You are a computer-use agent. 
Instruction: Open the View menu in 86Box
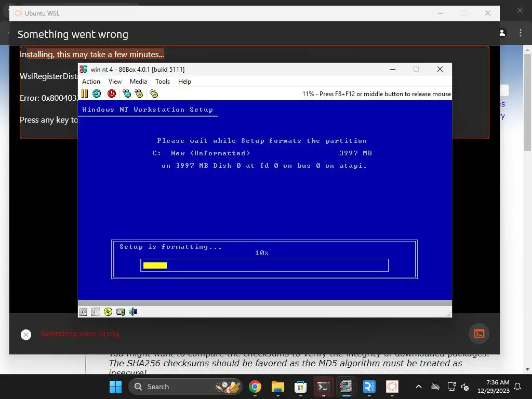(115, 82)
